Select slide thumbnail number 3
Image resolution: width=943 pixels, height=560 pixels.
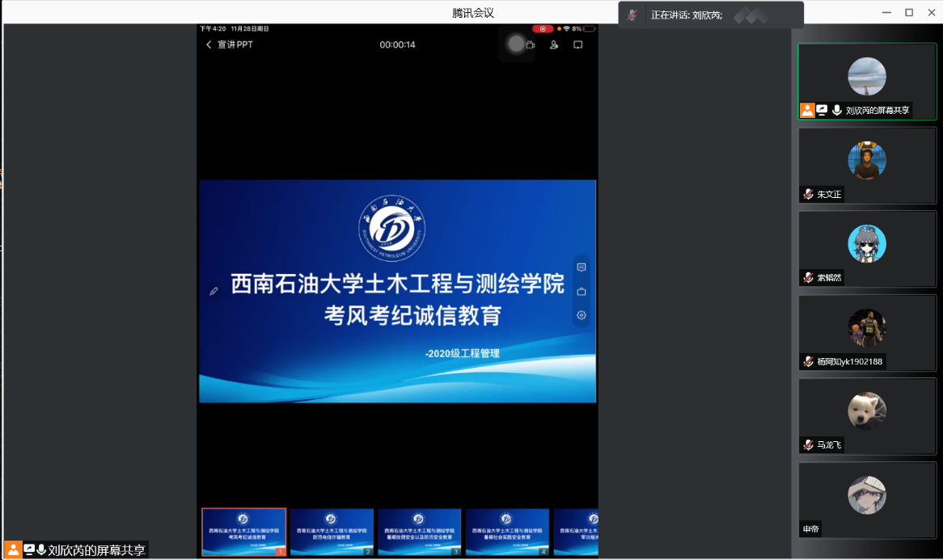[419, 532]
